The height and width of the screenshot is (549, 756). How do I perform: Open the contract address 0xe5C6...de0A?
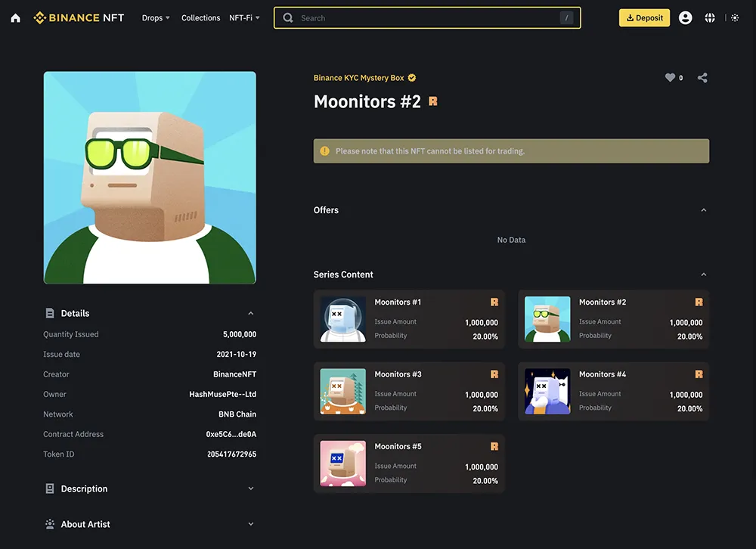point(231,434)
